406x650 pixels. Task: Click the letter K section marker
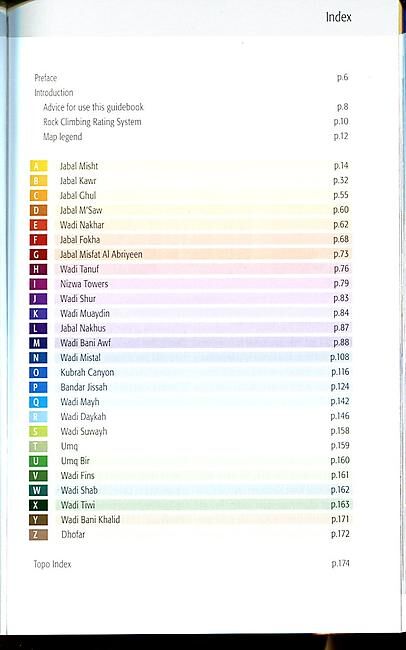pyautogui.click(x=39, y=313)
